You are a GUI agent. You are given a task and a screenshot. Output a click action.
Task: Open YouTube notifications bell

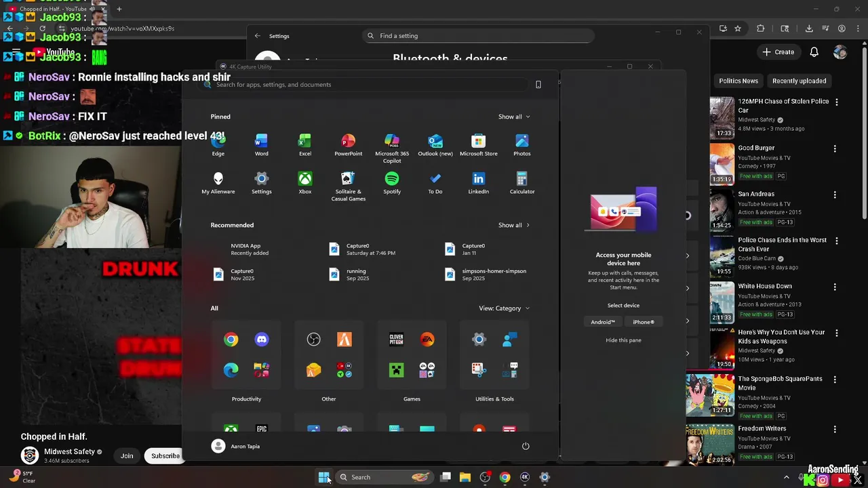tap(814, 52)
